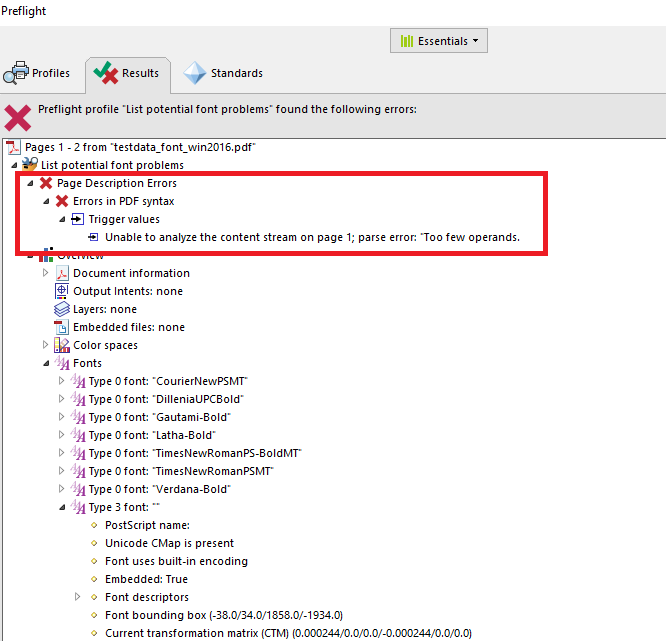Expand the Document information node

pos(45,273)
